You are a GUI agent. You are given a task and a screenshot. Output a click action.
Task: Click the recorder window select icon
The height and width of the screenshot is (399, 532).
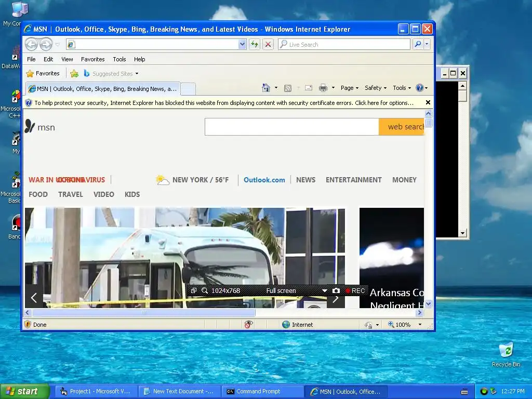[x=193, y=290]
